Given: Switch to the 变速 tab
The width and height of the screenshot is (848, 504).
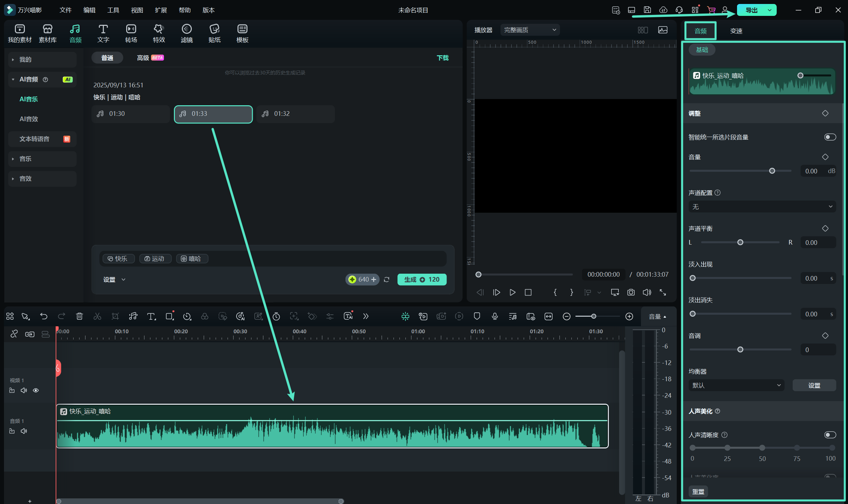Looking at the screenshot, I should [x=736, y=31].
